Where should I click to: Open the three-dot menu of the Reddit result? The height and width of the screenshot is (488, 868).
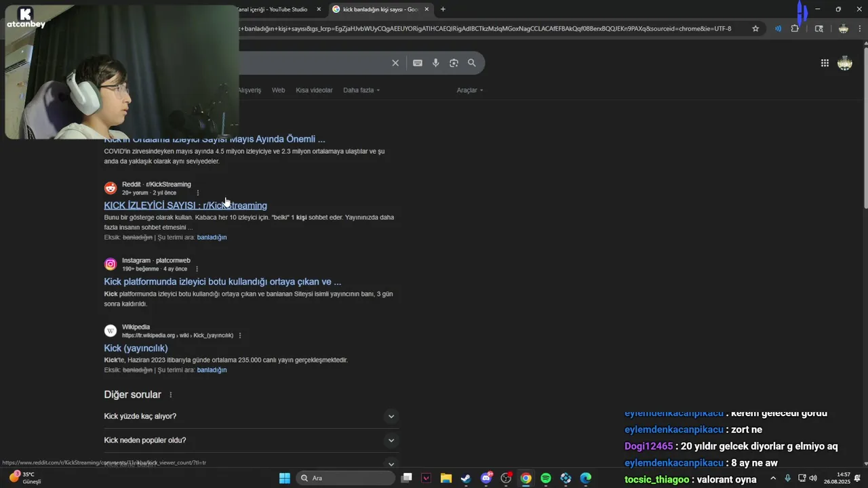click(198, 193)
